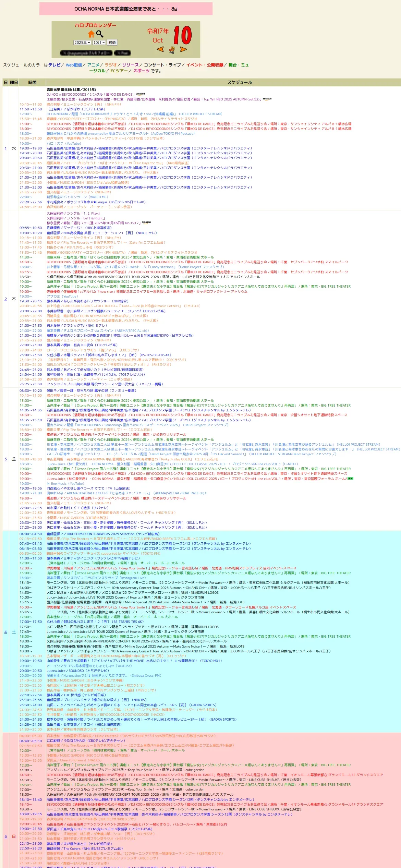Image resolution: width=401 pixels, height=868 pixels.
Task: Select 鈴木愛理／クラシックTV entry
Action: 77,326
